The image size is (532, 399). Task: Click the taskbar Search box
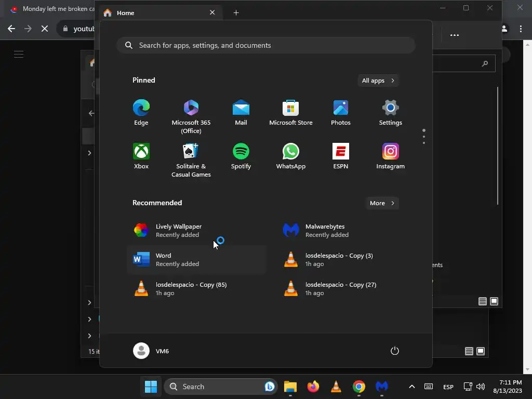point(220,387)
